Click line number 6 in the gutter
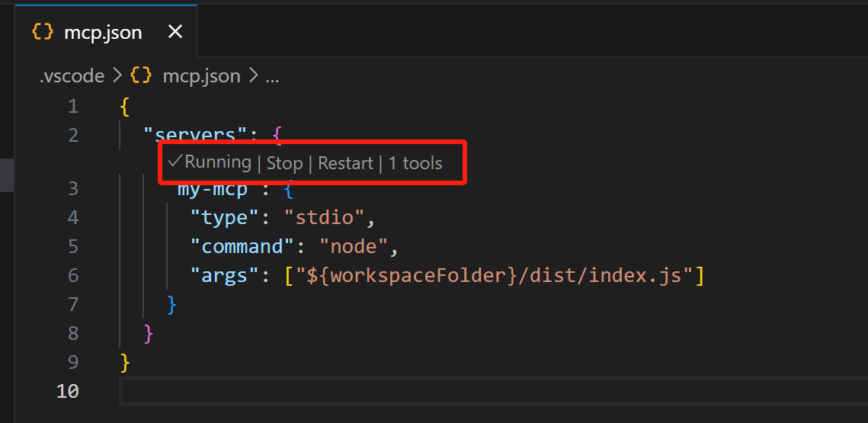Screen dimensions: 868x423 72,275
